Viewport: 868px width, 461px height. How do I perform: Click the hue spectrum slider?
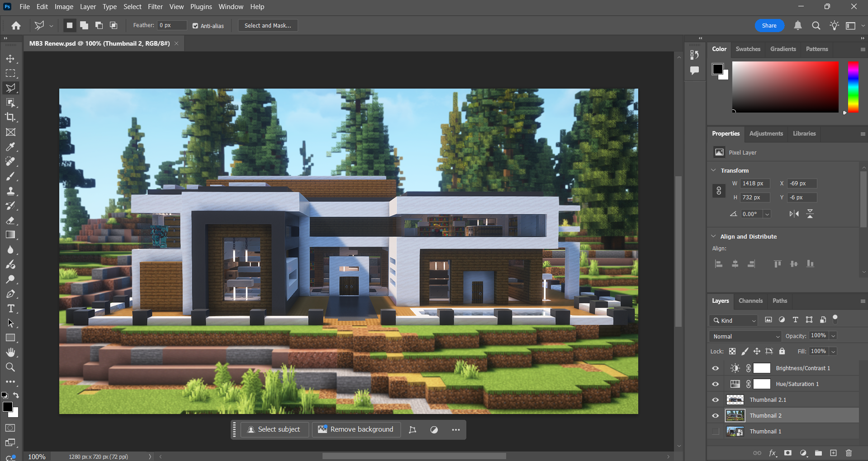853,87
